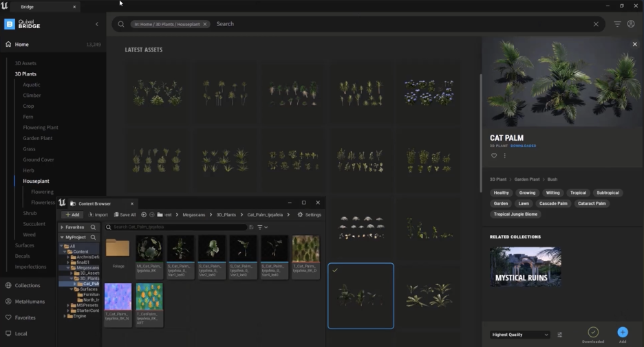Go back in Content Browser history
644x347 pixels.
[144, 214]
